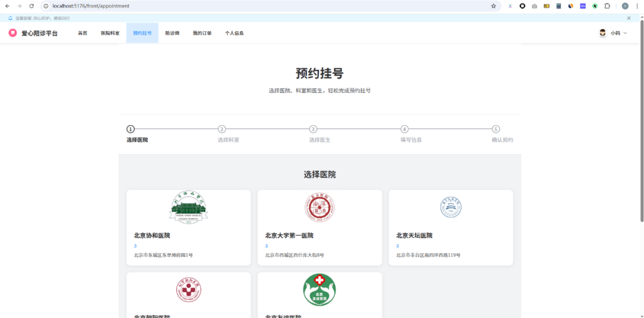Image resolution: width=644 pixels, height=318 pixels.
Task: Click the red-cross circular logo, bottom-left card
Action: coord(188,290)
